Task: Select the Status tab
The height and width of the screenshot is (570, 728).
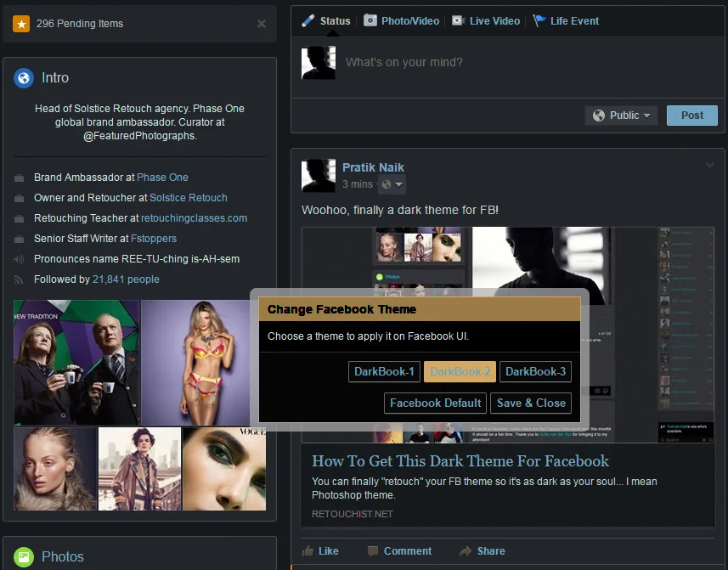Action: 326,21
